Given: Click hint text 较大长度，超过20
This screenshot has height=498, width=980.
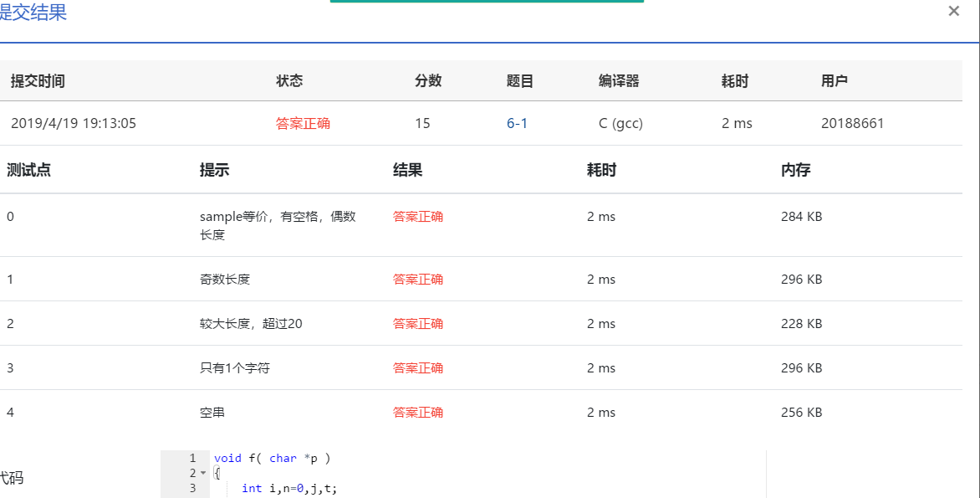Looking at the screenshot, I should pos(251,323).
